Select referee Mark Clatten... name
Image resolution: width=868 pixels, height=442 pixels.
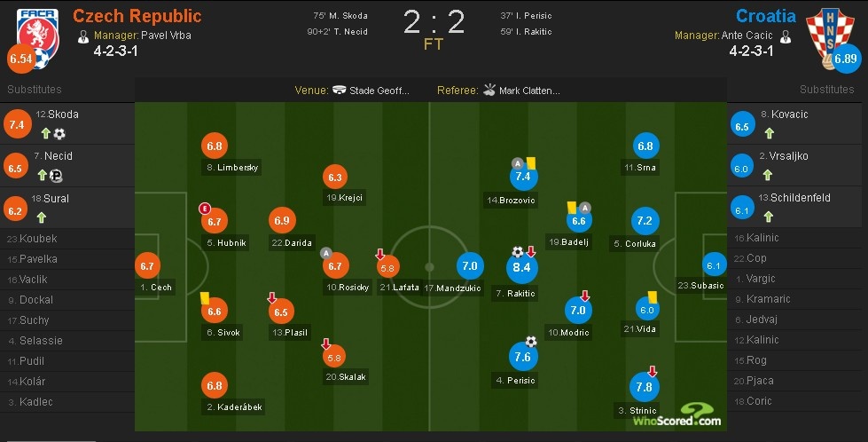529,91
